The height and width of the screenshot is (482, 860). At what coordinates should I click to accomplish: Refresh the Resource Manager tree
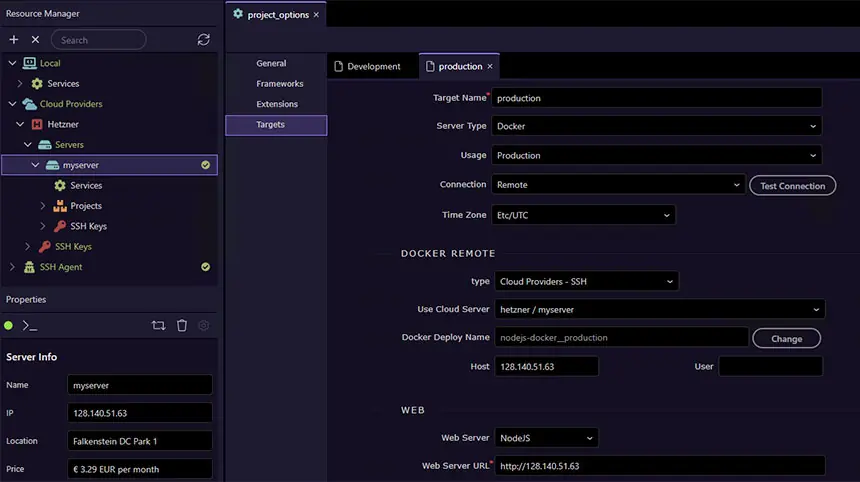[203, 39]
